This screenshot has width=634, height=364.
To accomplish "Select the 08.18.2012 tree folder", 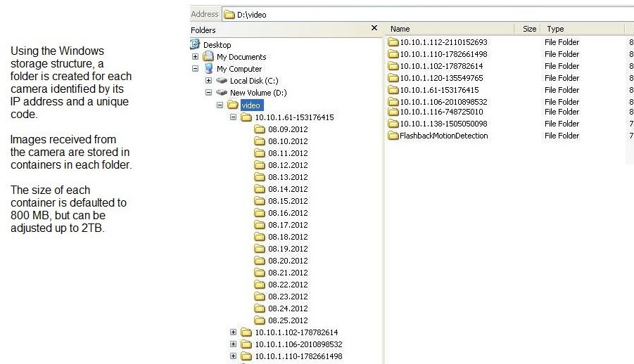I will [288, 237].
